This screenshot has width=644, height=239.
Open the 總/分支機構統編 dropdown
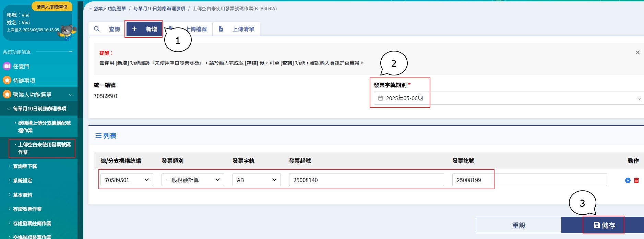[127, 180]
